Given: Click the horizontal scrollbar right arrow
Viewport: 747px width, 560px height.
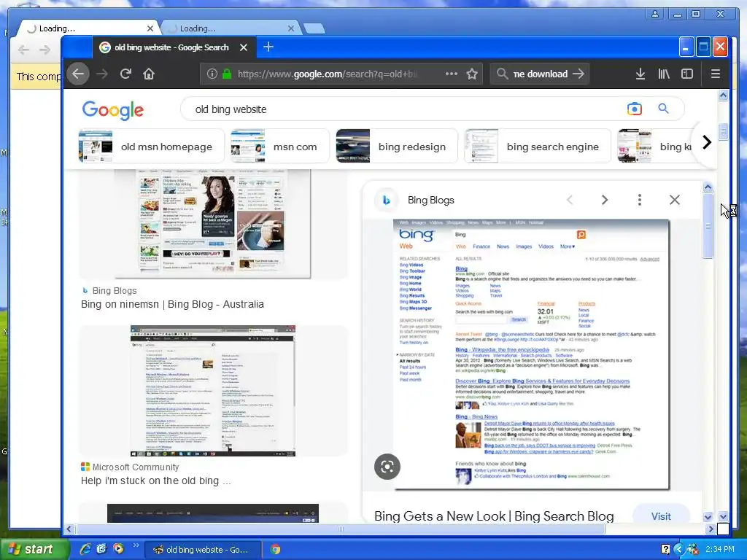Looking at the screenshot, I should coord(711,529).
